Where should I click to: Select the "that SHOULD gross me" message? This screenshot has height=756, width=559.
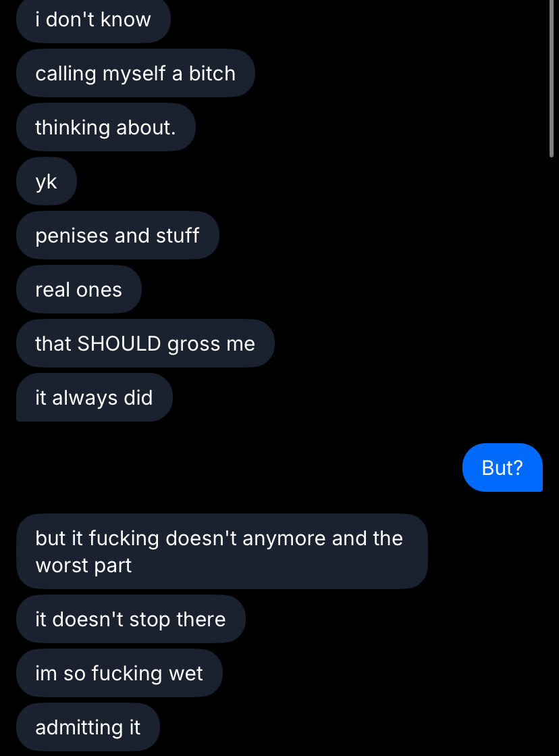point(145,343)
